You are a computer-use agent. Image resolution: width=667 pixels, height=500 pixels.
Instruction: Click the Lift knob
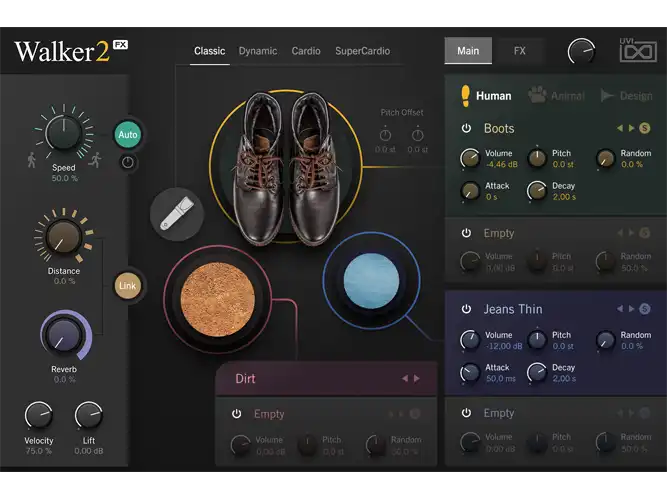(88, 415)
